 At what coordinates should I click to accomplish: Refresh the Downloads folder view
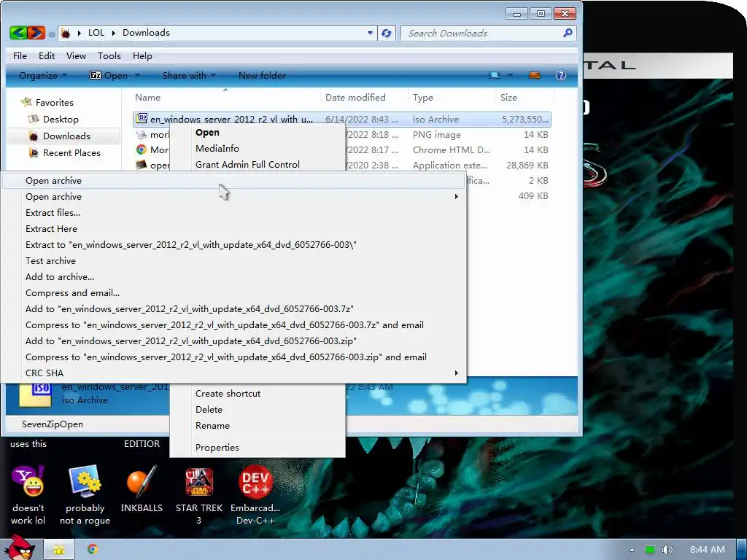pos(387,33)
